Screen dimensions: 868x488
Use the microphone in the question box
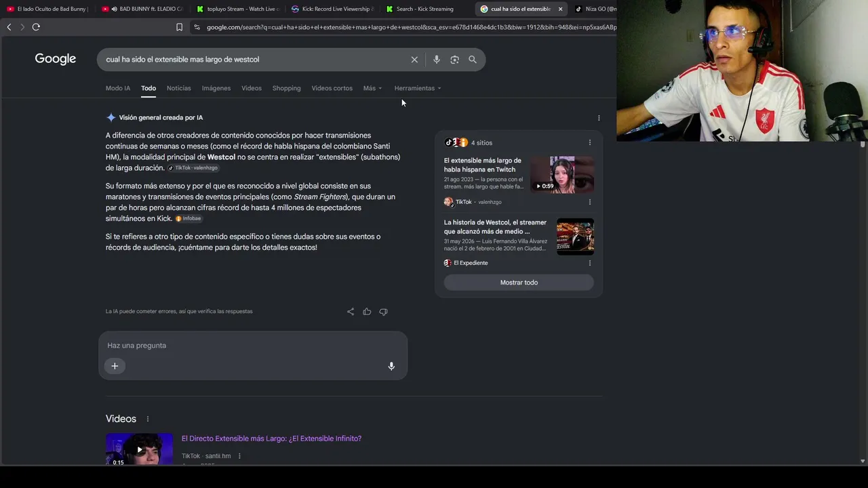(391, 366)
